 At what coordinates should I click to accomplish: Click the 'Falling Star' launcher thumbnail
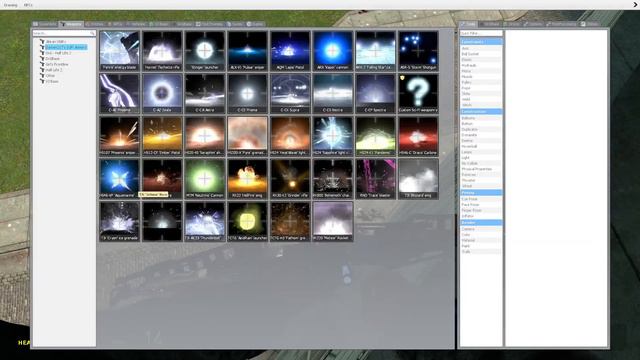[x=376, y=51]
